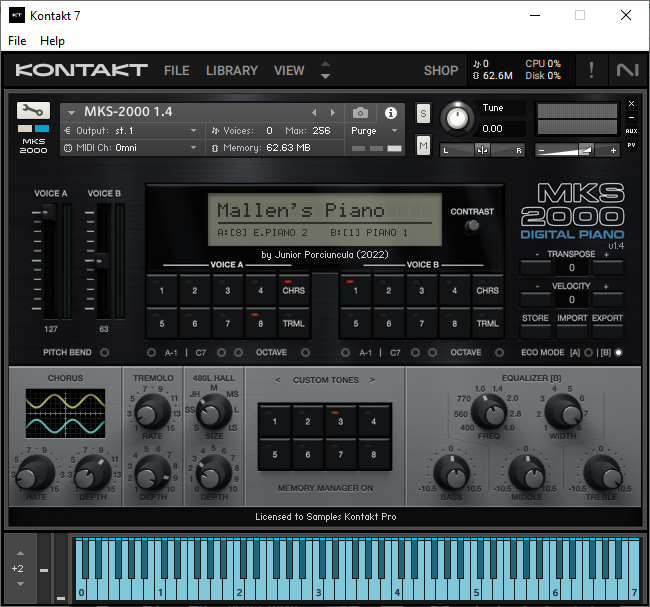The height and width of the screenshot is (607, 650).
Task: Click the SHOP button
Action: 441,70
